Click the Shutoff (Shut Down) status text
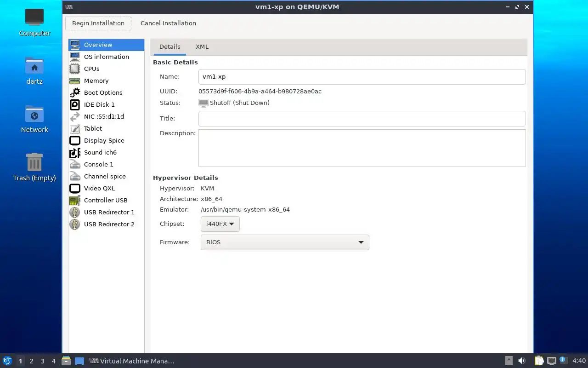This screenshot has width=588, height=368. [240, 103]
